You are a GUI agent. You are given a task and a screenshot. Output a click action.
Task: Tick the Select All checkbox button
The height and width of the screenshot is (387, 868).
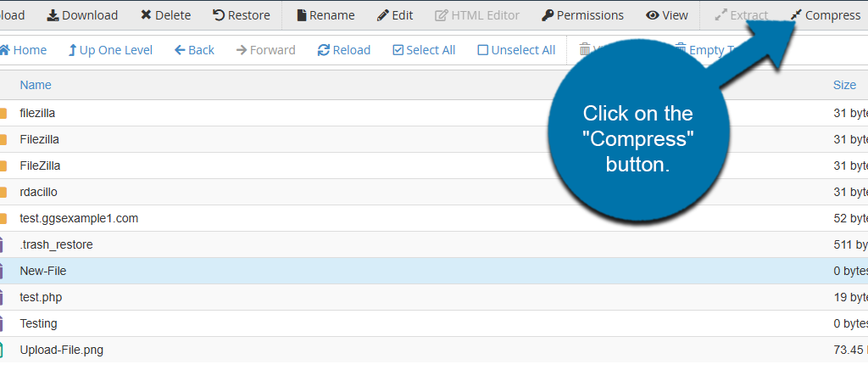pos(424,50)
